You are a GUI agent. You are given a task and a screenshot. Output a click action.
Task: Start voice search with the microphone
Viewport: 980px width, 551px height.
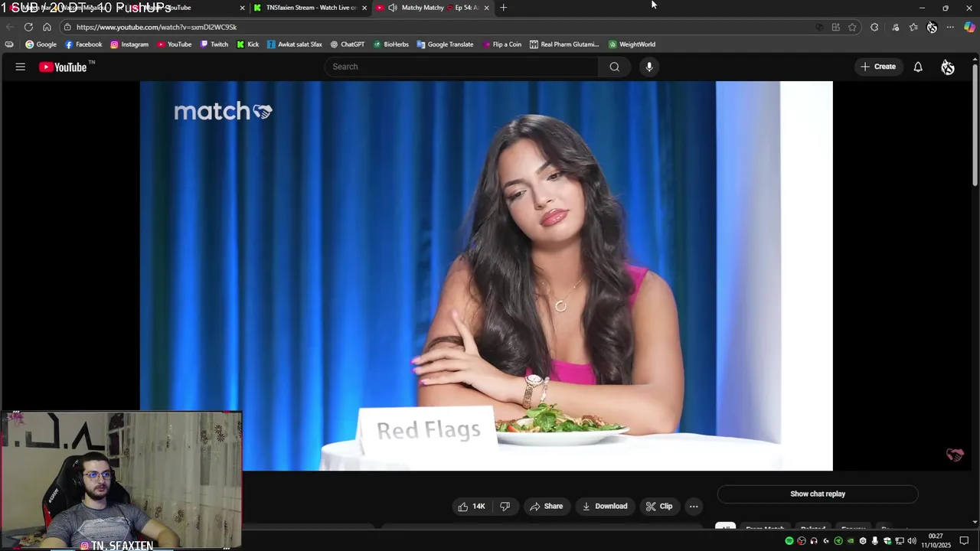(x=649, y=67)
